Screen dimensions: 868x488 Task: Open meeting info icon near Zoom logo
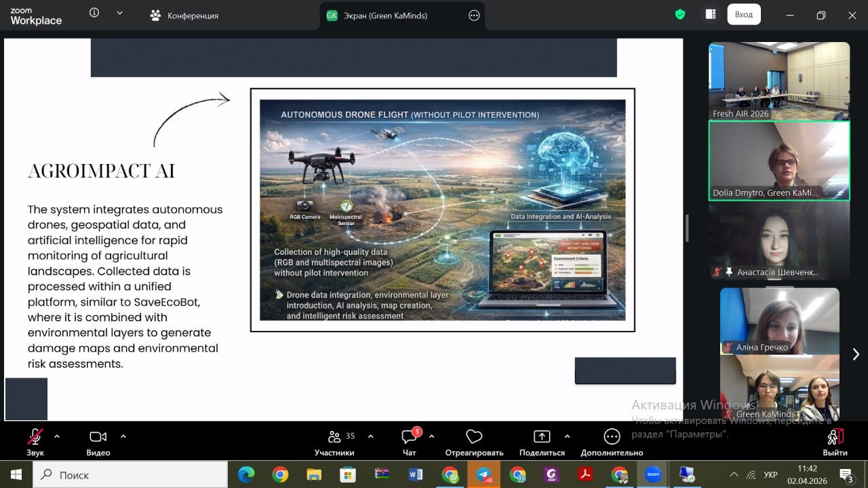coord(94,13)
